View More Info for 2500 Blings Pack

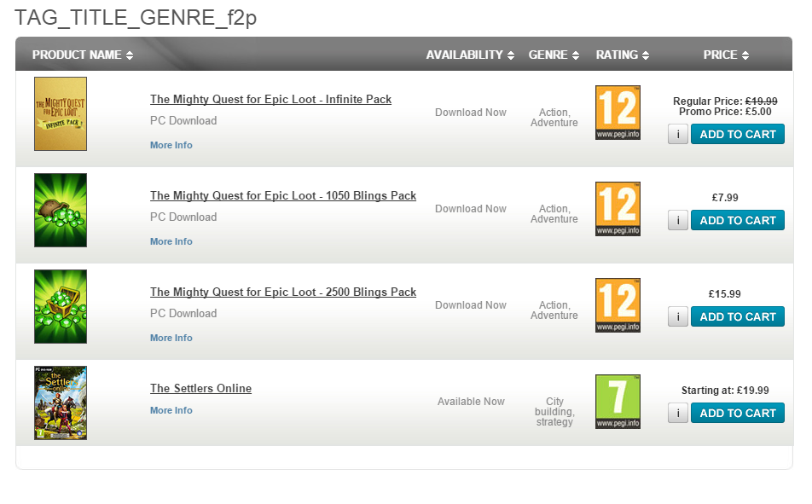coord(171,338)
